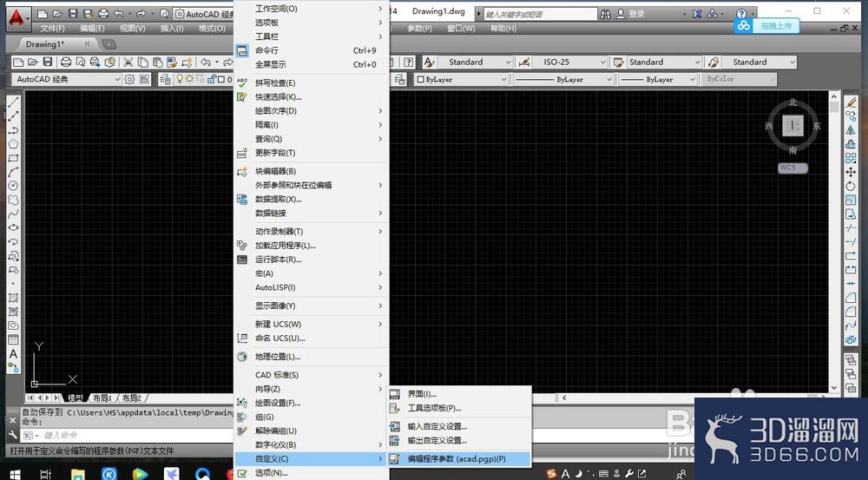The width and height of the screenshot is (868, 480).
Task: Select the Circle draw tool
Action: coord(13,186)
